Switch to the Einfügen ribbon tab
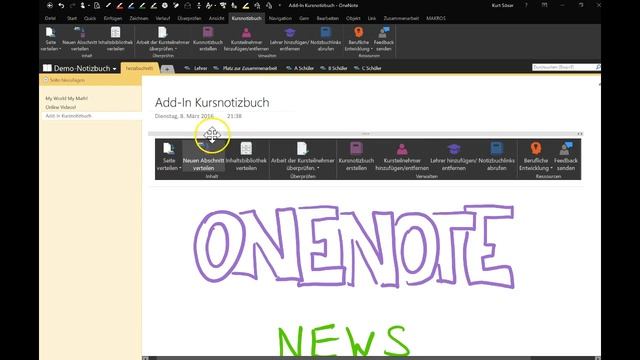The width and height of the screenshot is (640, 360). pyautogui.click(x=113, y=18)
